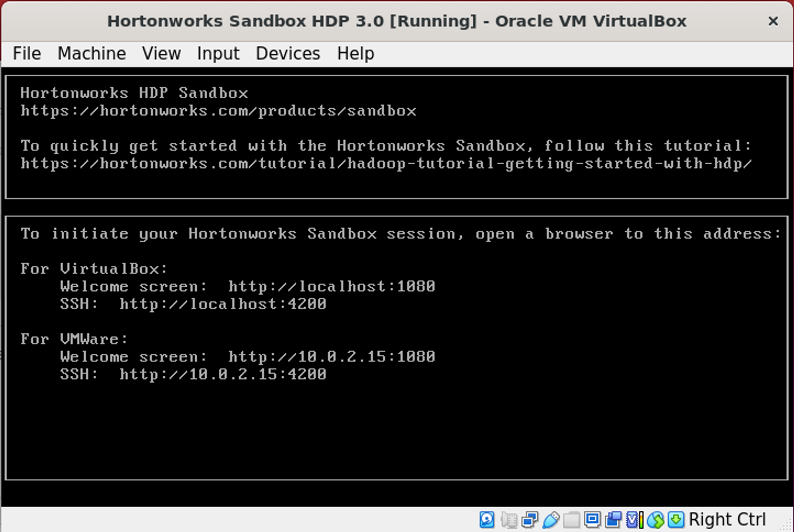Screen dimensions: 794x532
Task: Click the VMWare welcome screen 10.0.2.15:1080 address
Action: click(x=332, y=356)
